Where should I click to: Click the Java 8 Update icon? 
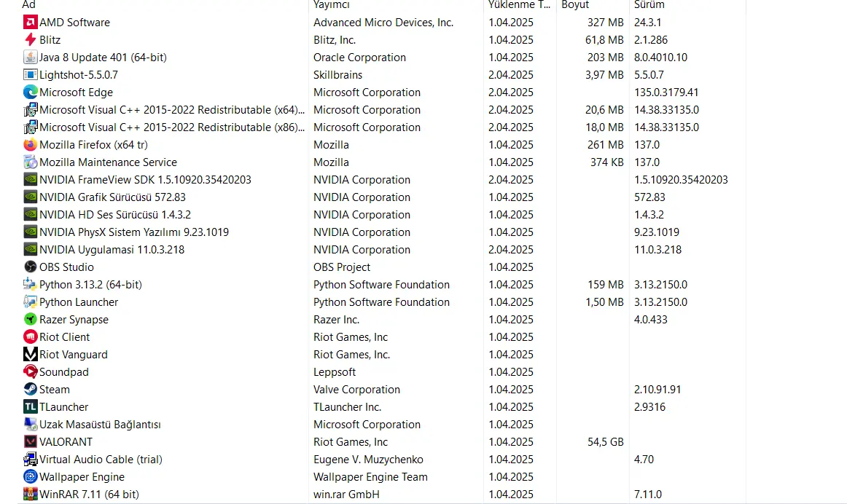(31, 58)
